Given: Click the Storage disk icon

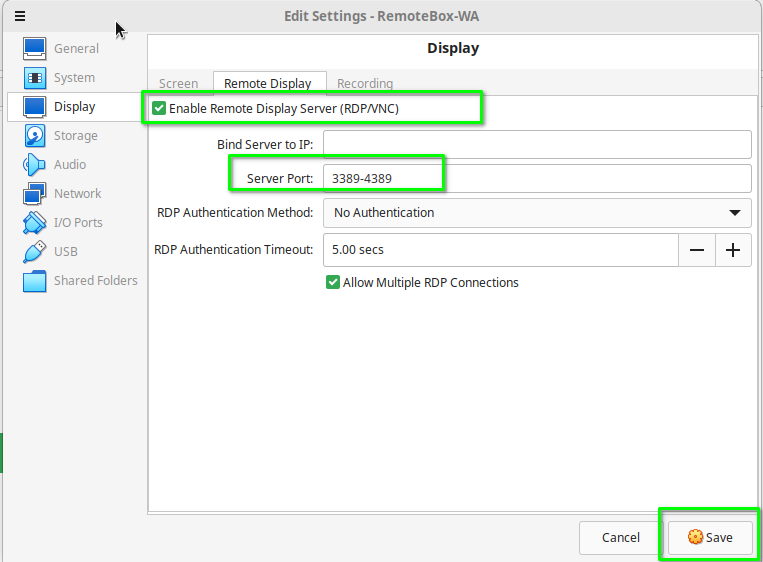Looking at the screenshot, I should pyautogui.click(x=35, y=135).
